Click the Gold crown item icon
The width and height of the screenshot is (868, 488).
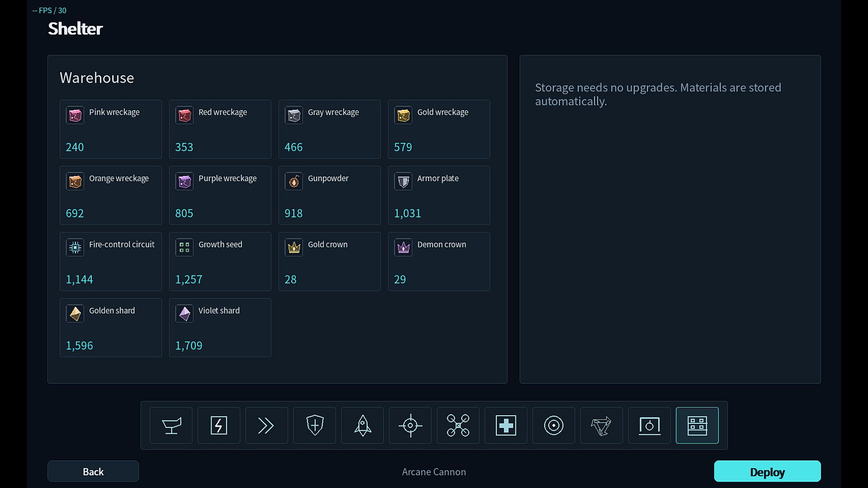pyautogui.click(x=294, y=247)
